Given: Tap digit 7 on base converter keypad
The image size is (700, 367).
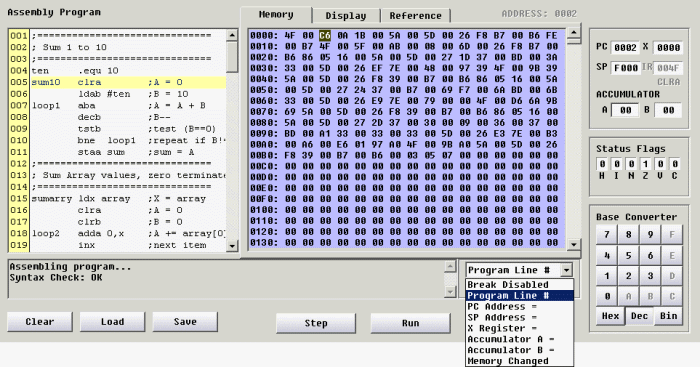Looking at the screenshot, I should click(607, 234).
